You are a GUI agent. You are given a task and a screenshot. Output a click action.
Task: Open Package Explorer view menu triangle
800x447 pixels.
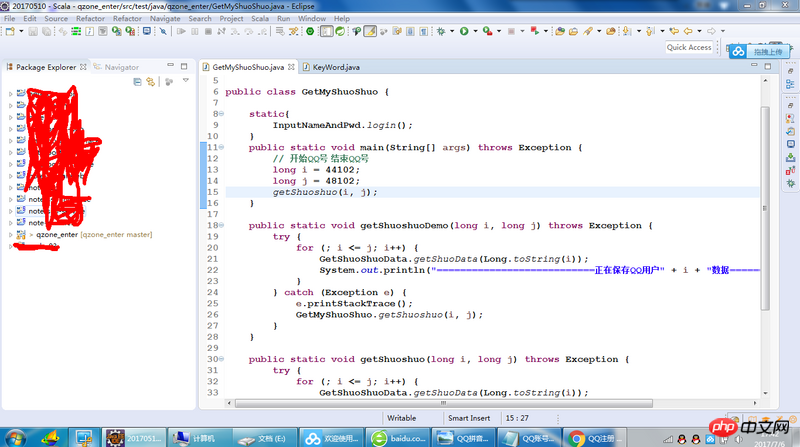click(x=186, y=81)
